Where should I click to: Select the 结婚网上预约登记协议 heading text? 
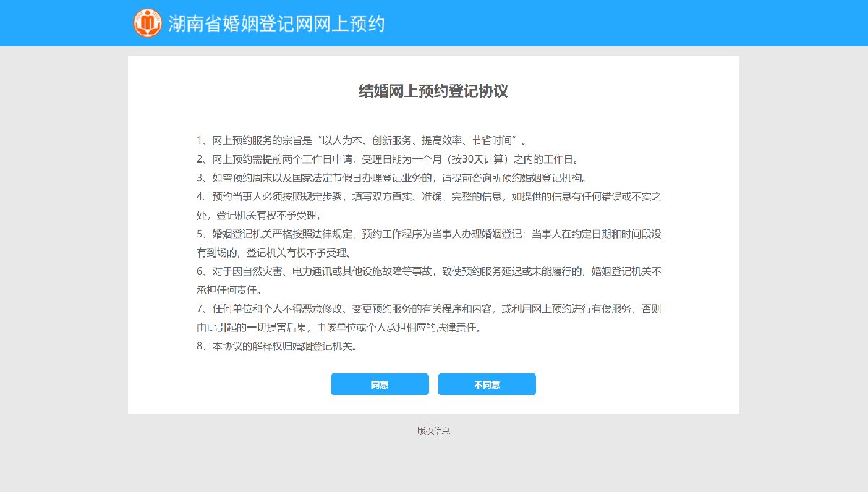pos(434,91)
